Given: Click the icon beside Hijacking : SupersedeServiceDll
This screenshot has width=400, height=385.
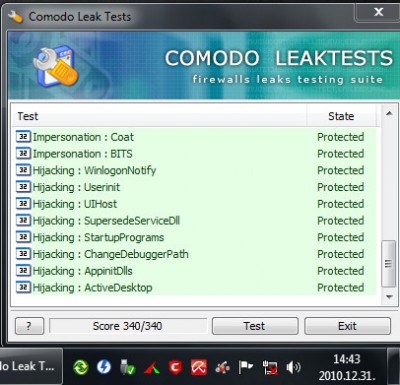Looking at the screenshot, I should (x=23, y=220).
